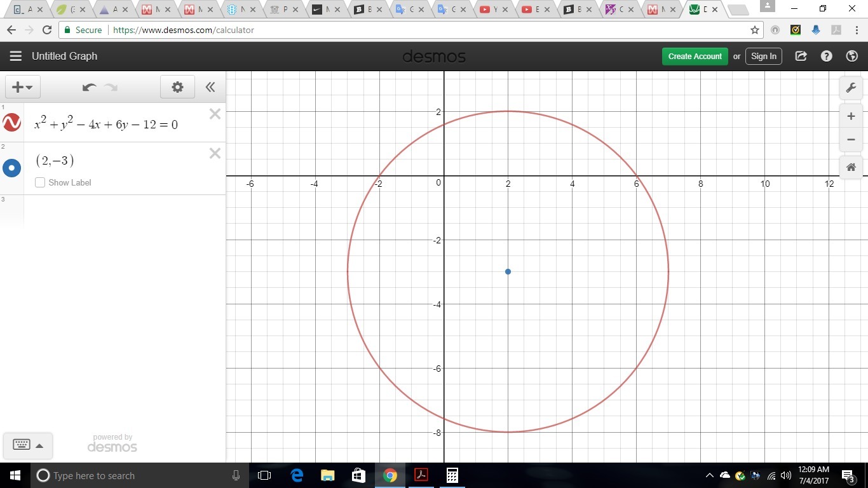
Task: Share the graph using share icon
Action: pos(801,56)
